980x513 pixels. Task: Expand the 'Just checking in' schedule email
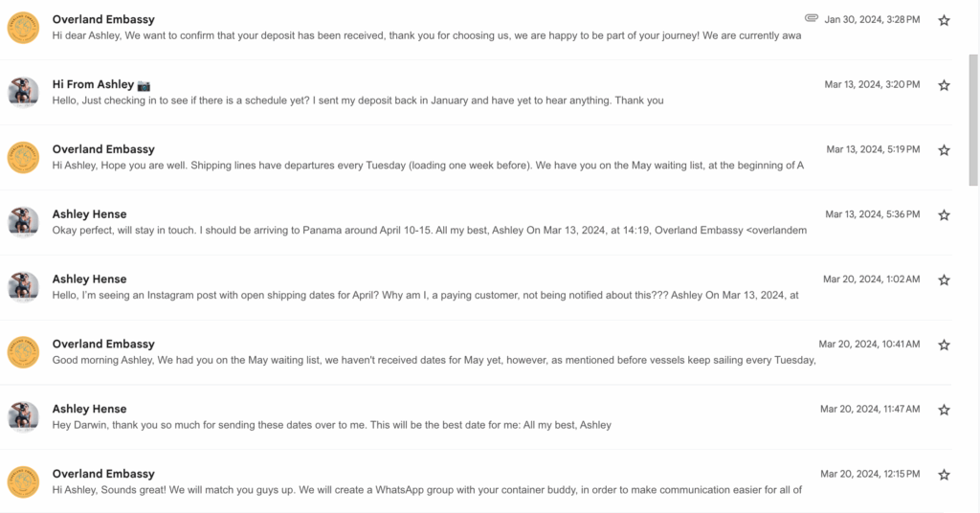[357, 100]
